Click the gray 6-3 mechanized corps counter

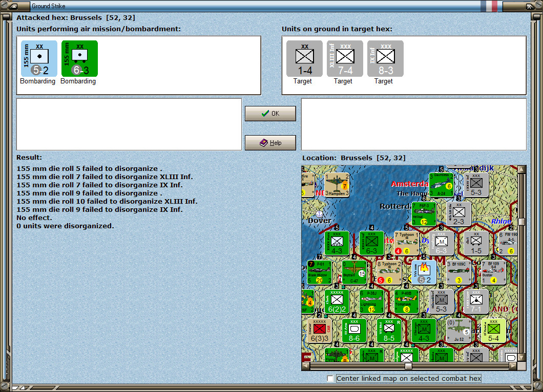tap(441, 243)
